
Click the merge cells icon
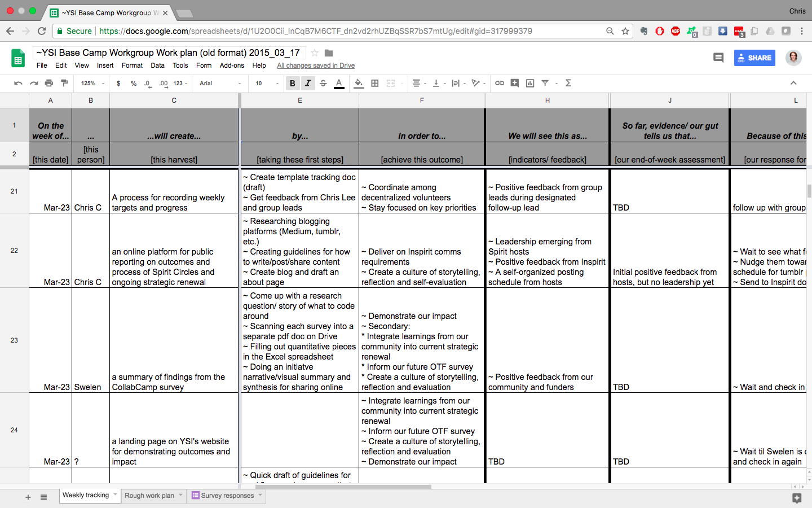pyautogui.click(x=391, y=83)
